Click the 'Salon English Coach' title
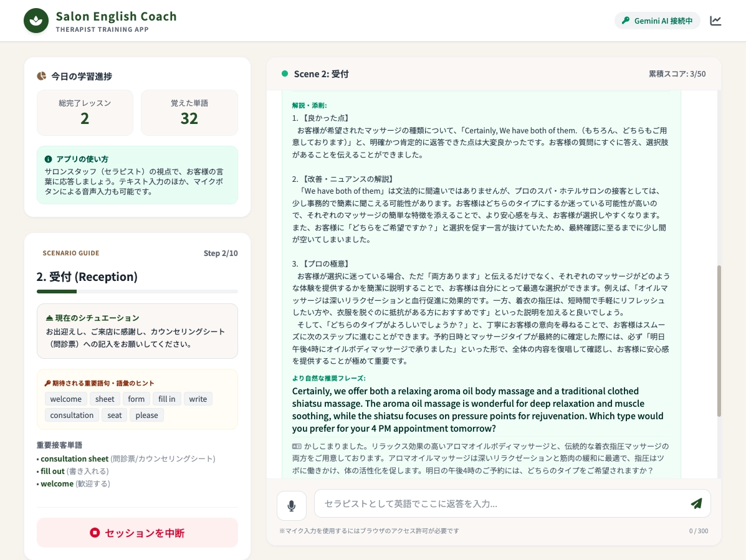The height and width of the screenshot is (560, 746). (116, 16)
